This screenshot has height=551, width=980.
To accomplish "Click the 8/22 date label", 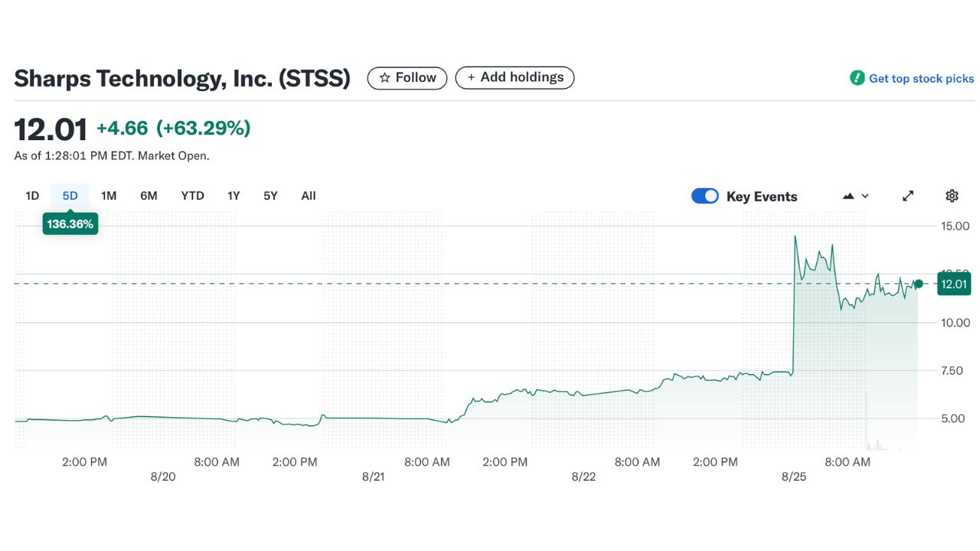I will [583, 476].
